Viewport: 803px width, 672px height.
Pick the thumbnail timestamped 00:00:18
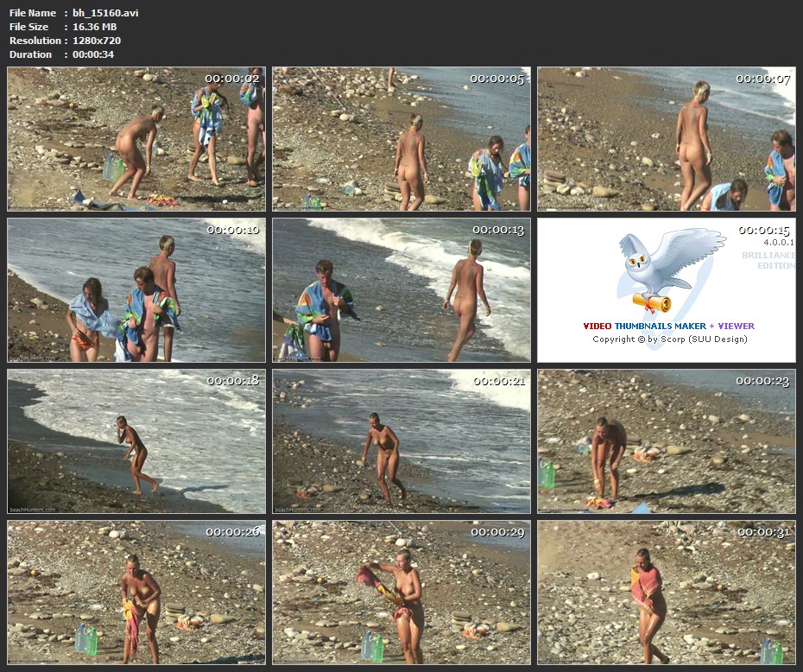coord(136,441)
